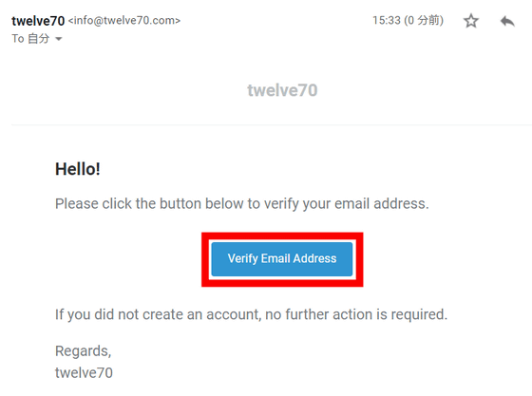The width and height of the screenshot is (532, 396).
Task: Click the 15:33 received time
Action: click(387, 20)
